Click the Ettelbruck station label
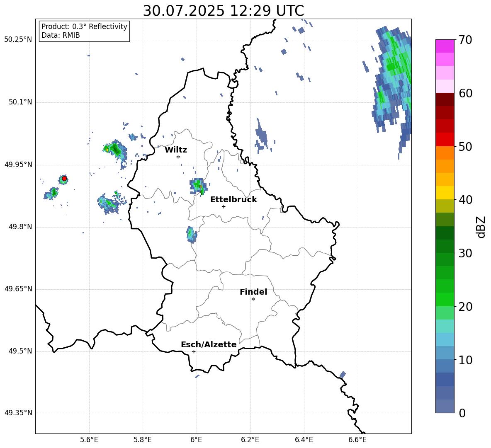Screen dimensions: 491x448 coord(233,200)
